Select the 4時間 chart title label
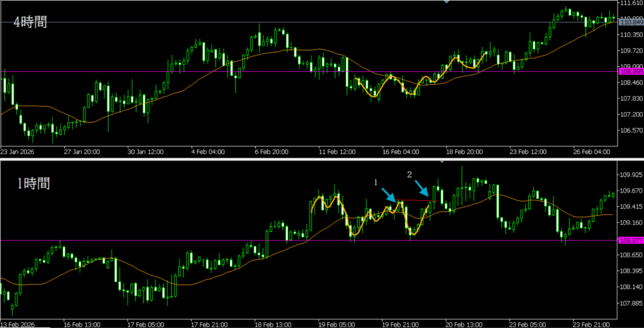This screenshot has width=644, height=328. [32, 23]
